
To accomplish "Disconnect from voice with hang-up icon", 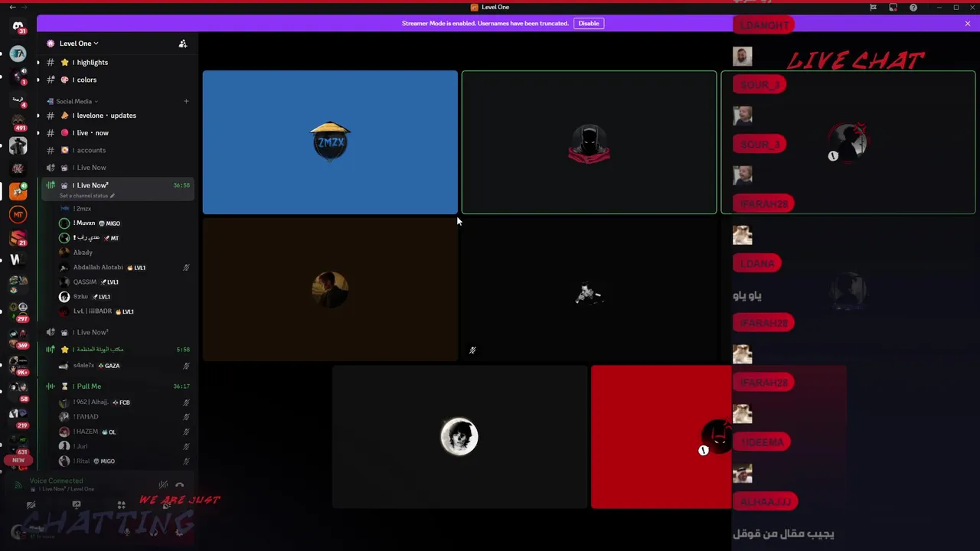I will (x=180, y=484).
